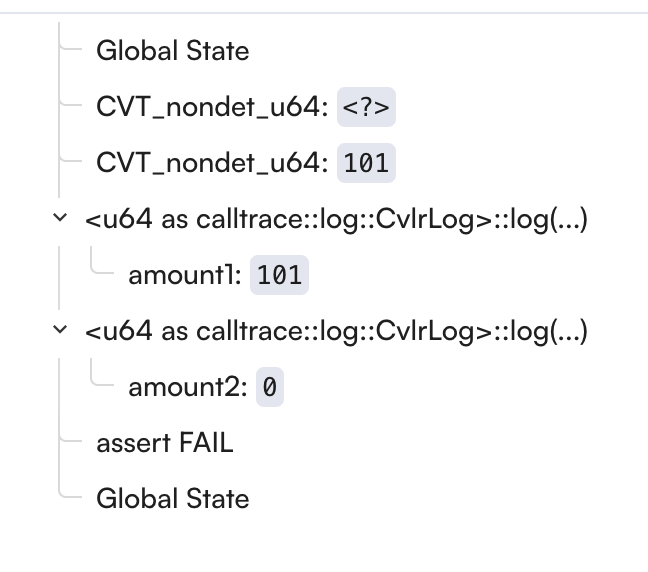Open the CvlrLog log call above amount2
This screenshot has width=648, height=572.
(x=336, y=331)
